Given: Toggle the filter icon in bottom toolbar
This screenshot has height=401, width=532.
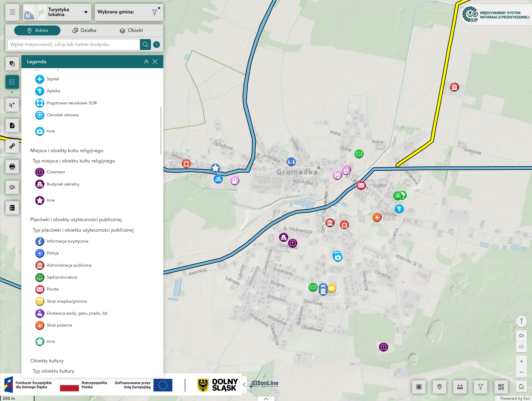Looking at the screenshot, I should pos(481,387).
